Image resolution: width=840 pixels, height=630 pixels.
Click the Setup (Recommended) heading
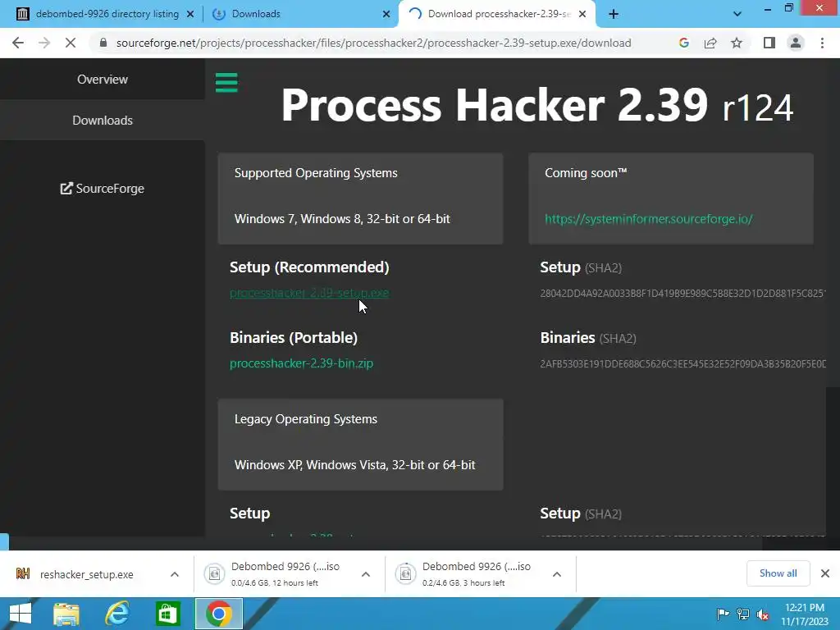309,267
